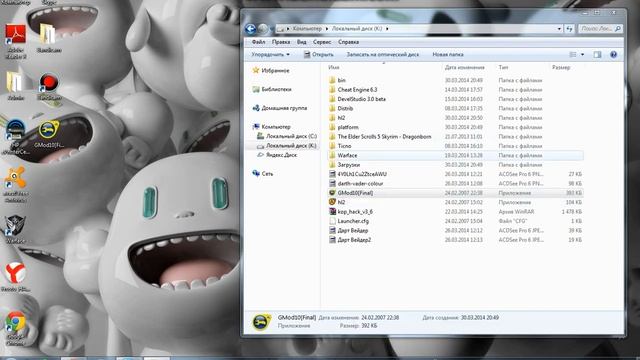Viewport: 640px width, 360px height.
Task: Open recent pages dropdown beside the nav arrows
Action: (x=272, y=29)
